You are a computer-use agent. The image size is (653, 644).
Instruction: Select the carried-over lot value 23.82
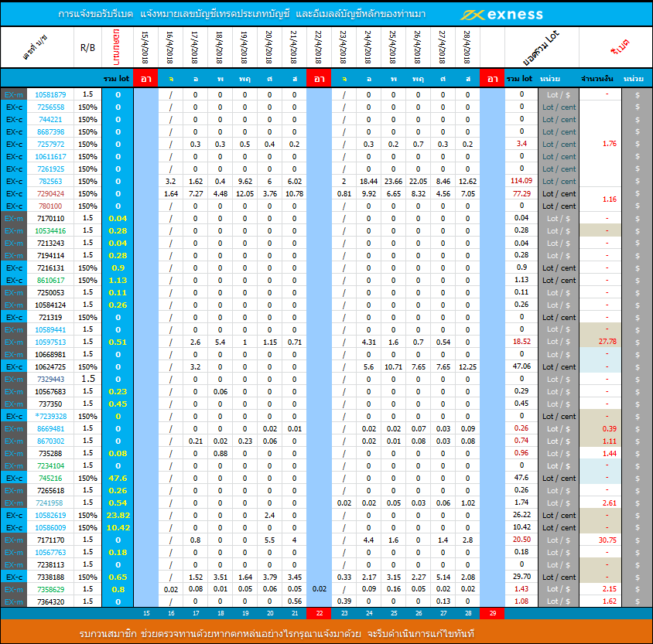point(118,516)
